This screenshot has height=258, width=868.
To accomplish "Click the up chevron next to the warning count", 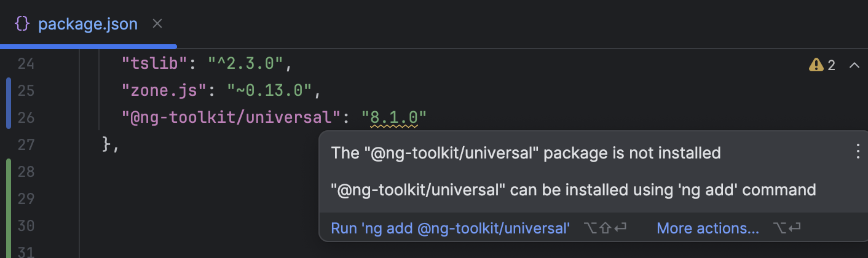I will coord(854,64).
